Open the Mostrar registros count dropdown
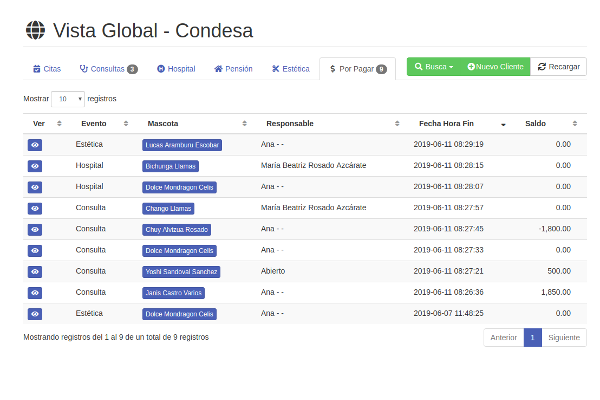The width and height of the screenshot is (600, 400). 68,99
